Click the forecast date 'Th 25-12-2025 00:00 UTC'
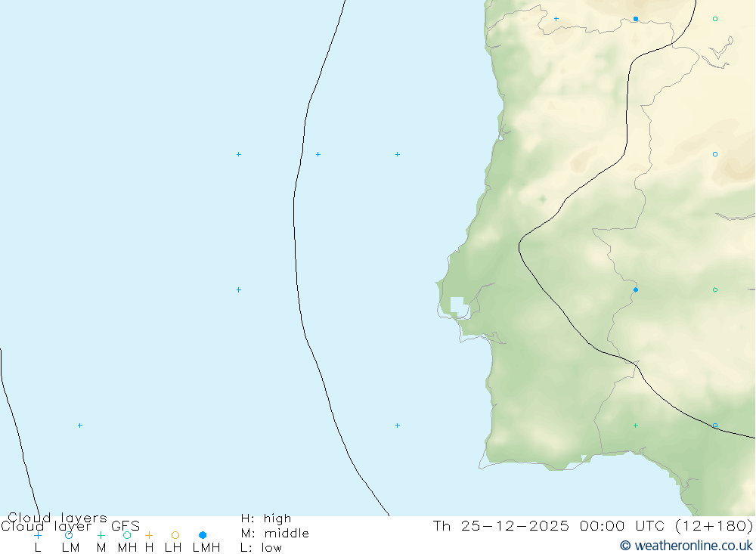 pyautogui.click(x=549, y=525)
